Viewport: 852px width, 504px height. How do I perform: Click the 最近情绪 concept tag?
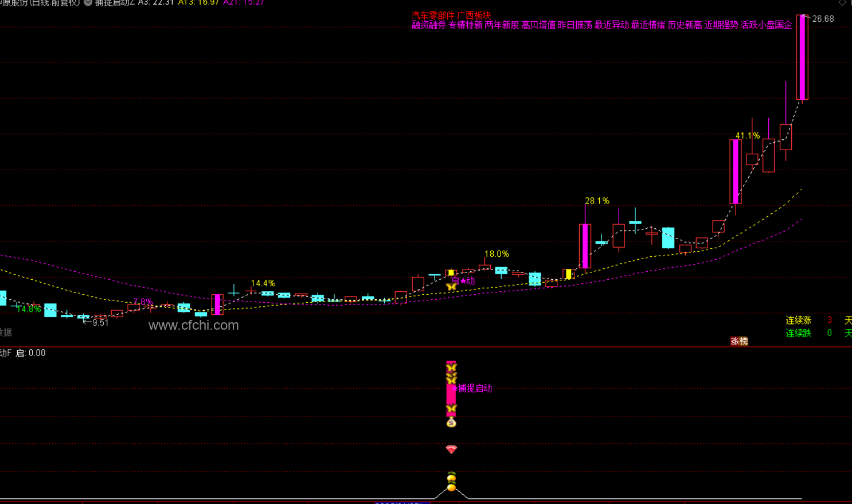coord(648,25)
